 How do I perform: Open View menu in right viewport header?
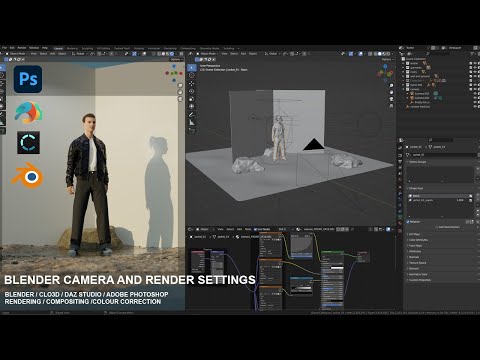click(x=224, y=54)
